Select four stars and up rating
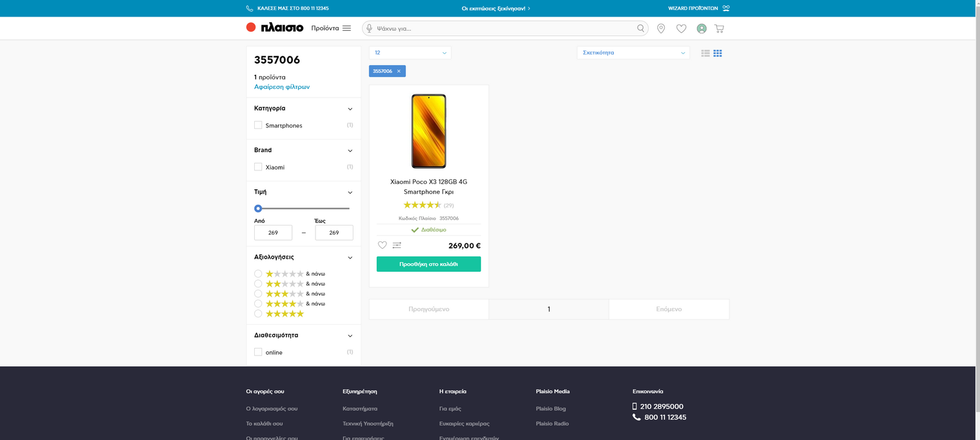The image size is (980, 440). pyautogui.click(x=258, y=303)
